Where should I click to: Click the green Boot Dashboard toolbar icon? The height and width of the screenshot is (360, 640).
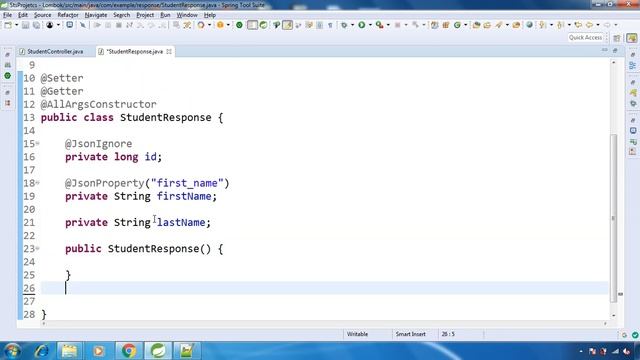tap(239, 25)
